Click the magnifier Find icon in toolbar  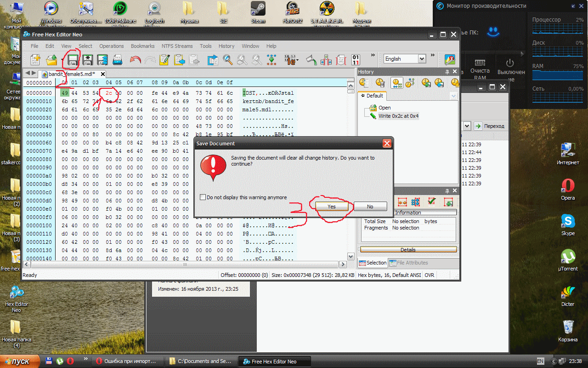227,59
